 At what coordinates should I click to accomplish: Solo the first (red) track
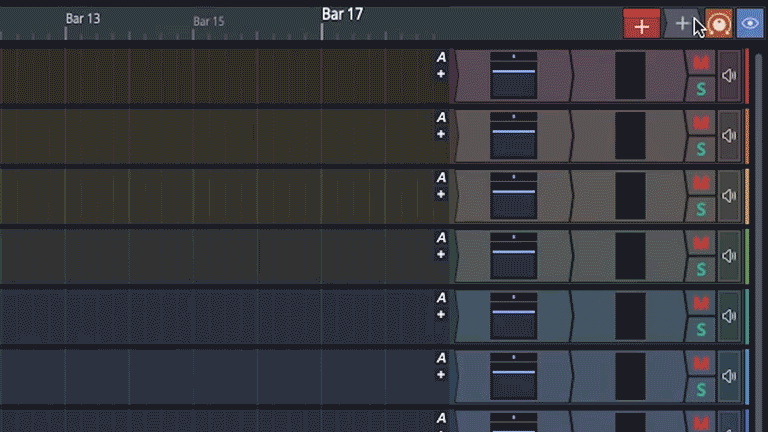tap(701, 89)
